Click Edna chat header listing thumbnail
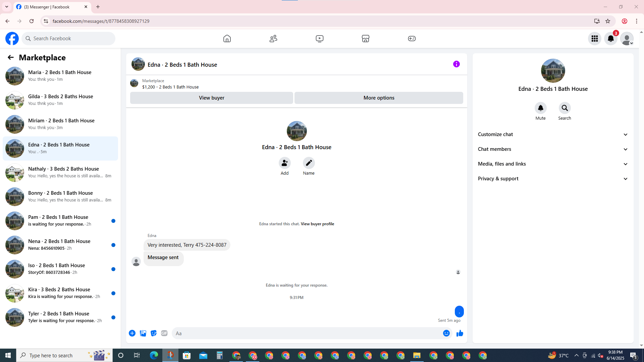 click(x=138, y=64)
